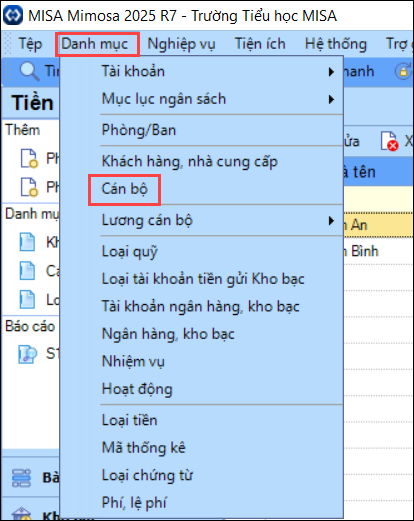The height and width of the screenshot is (521, 414).
Task: Click the second document icon under Danh mục
Action: (x=27, y=271)
